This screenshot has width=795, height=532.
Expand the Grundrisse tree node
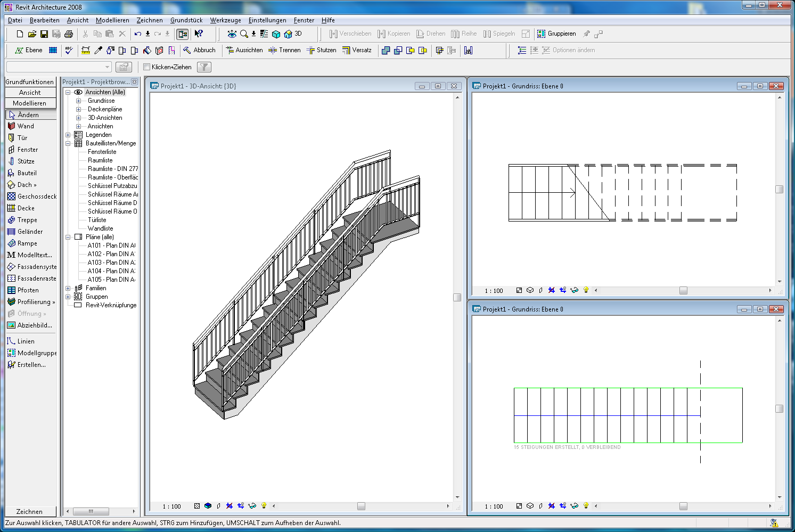(x=78, y=101)
